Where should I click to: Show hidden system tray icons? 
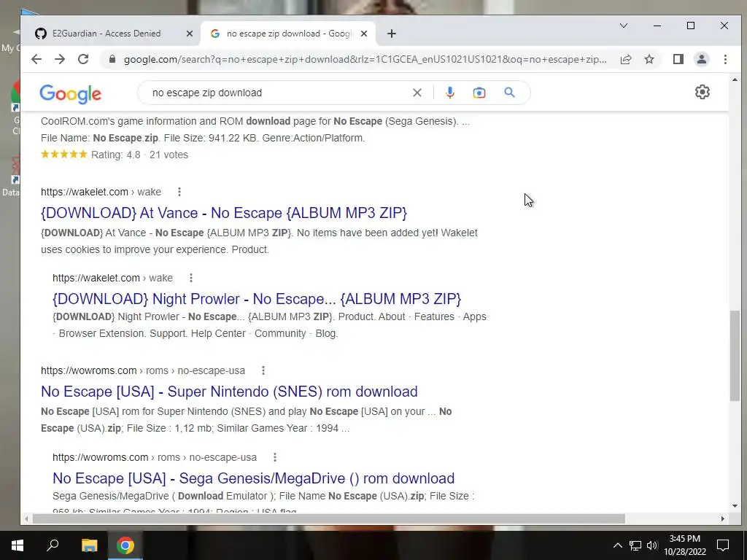(x=617, y=545)
